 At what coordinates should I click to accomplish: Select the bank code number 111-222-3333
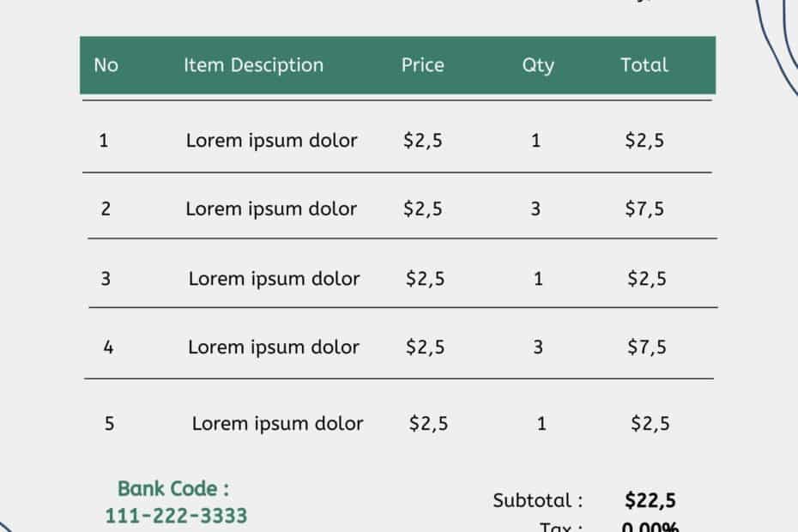[x=176, y=516]
